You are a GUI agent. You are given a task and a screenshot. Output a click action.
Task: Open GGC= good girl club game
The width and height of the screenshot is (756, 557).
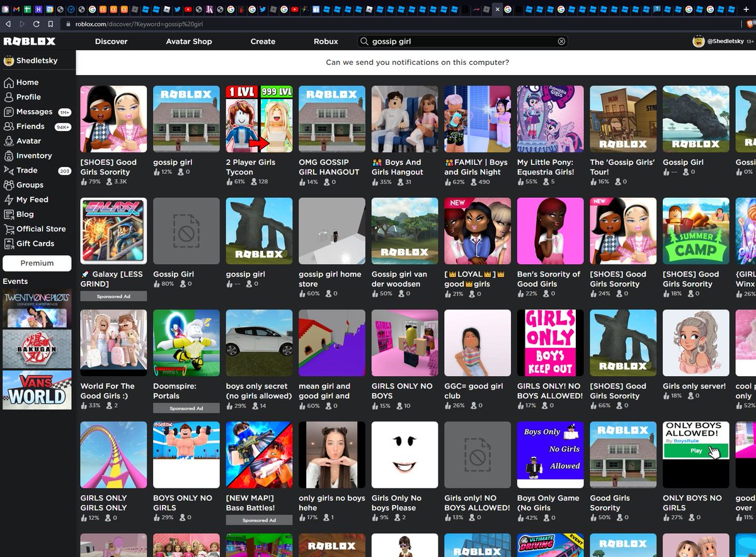477,343
